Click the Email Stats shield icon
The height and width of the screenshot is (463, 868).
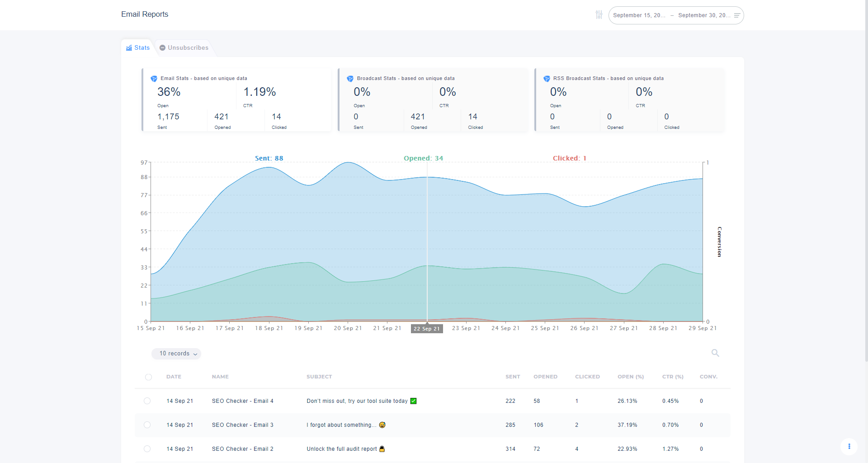[154, 79]
